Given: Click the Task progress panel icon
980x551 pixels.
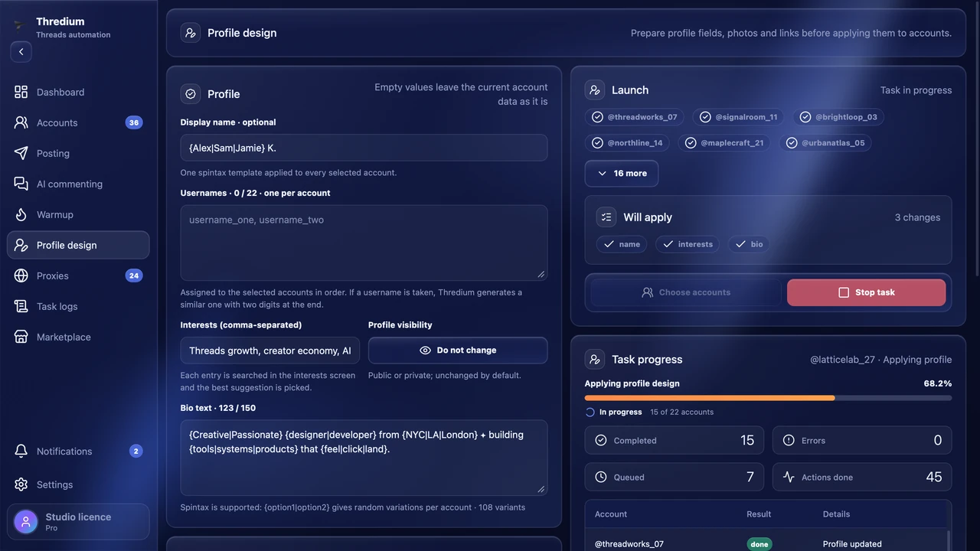Looking at the screenshot, I should (595, 359).
